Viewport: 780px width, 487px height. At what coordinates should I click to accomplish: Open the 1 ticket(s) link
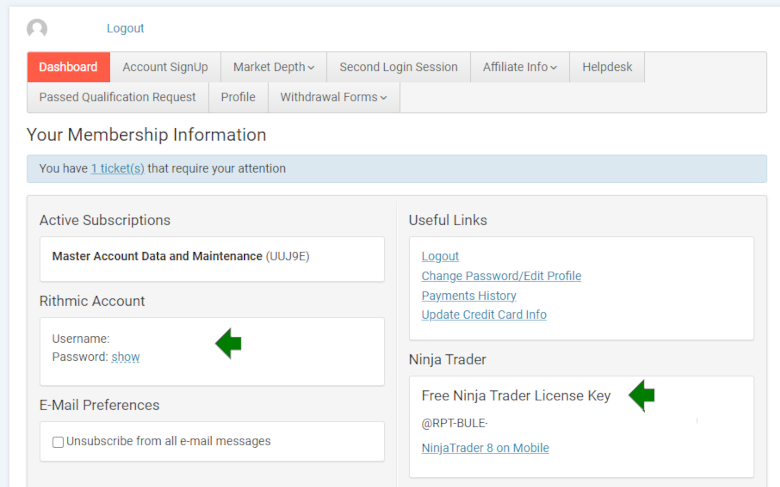pyautogui.click(x=117, y=169)
